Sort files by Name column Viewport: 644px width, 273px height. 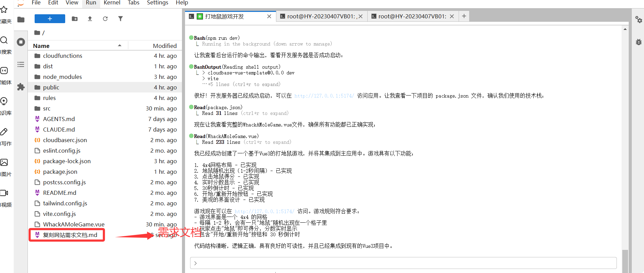point(77,46)
